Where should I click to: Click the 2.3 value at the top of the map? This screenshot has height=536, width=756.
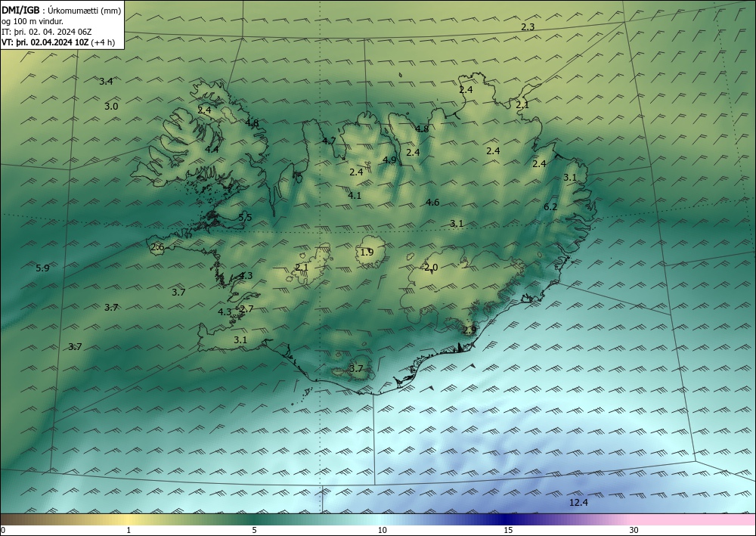(528, 27)
